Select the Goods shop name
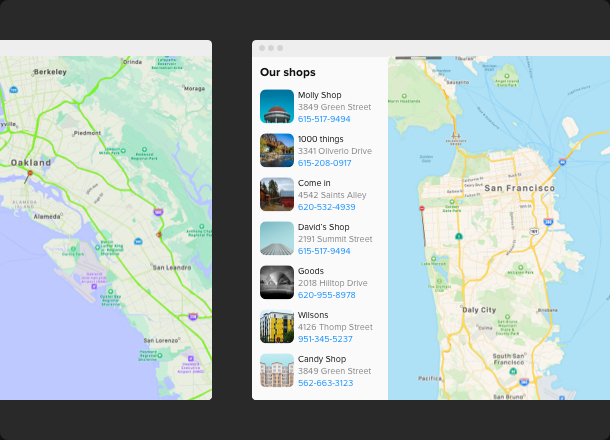 [x=311, y=271]
